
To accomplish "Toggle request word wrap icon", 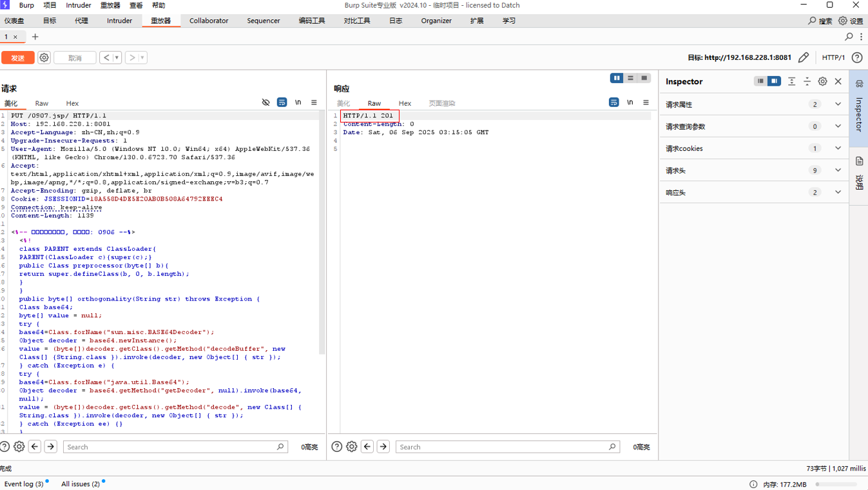I will (282, 103).
